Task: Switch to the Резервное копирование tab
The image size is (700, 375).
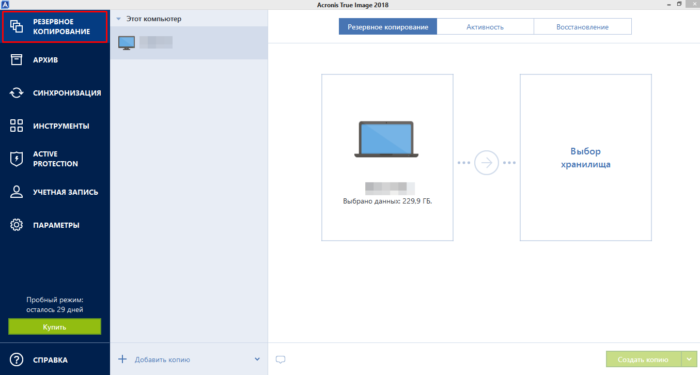Action: coord(388,27)
